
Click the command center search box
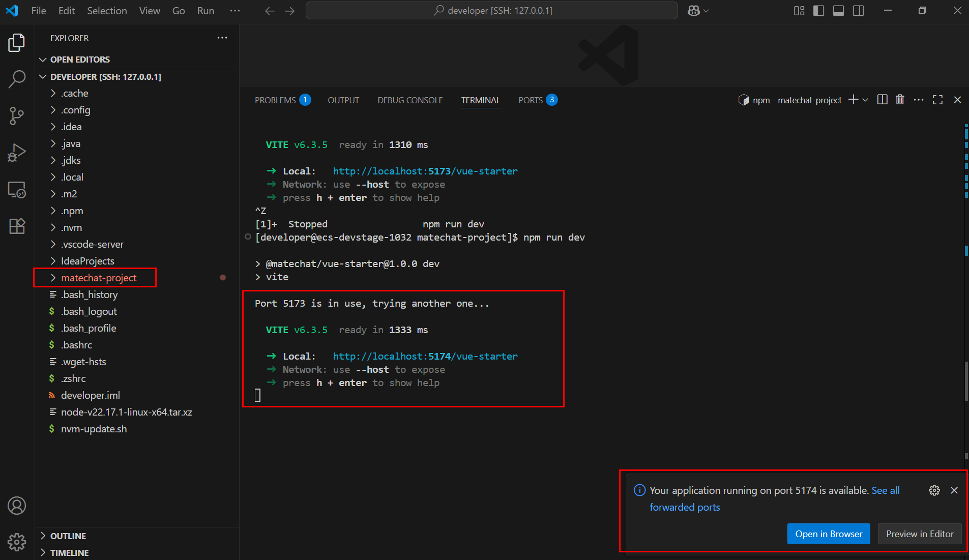[491, 11]
